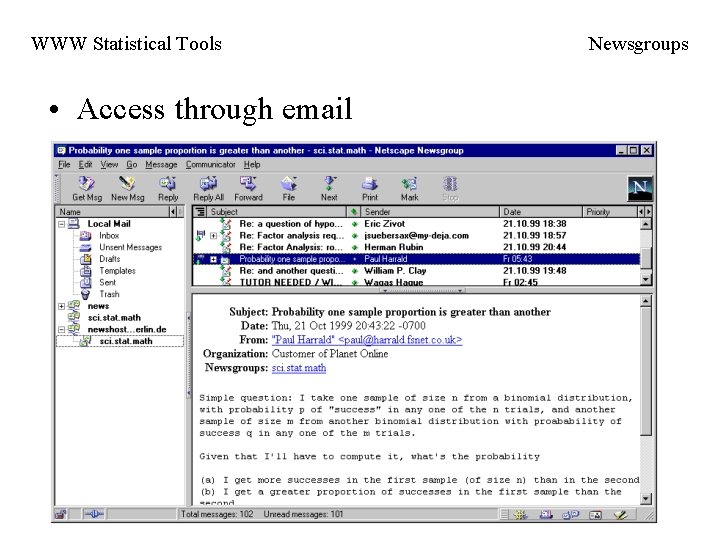
Task: Toggle read status of Paul Harrald message
Action: pyautogui.click(x=354, y=259)
